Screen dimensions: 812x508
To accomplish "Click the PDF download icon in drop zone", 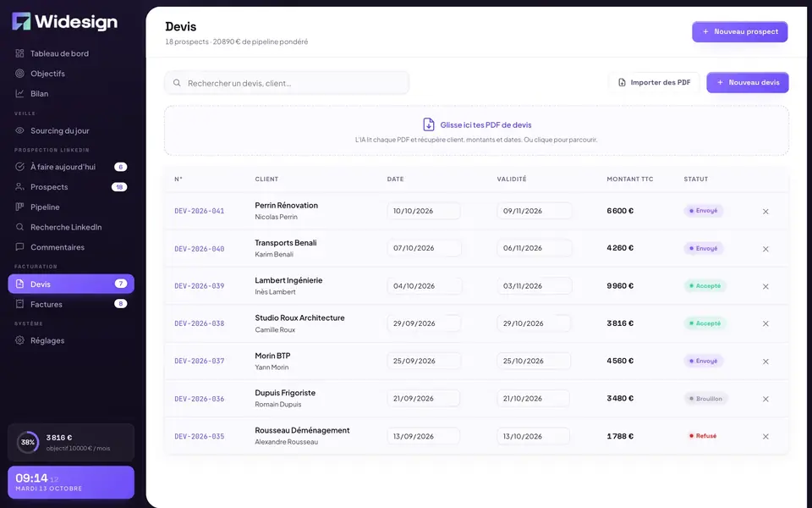I will click(x=428, y=124).
